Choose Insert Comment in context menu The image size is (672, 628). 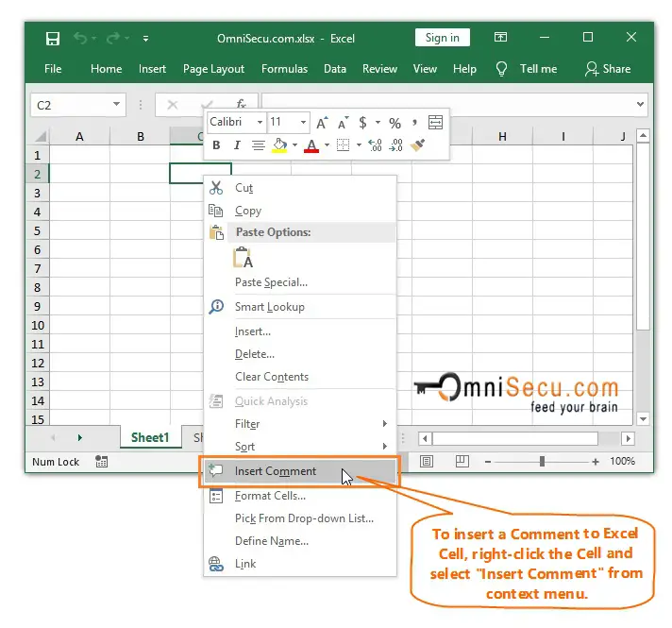coord(300,471)
